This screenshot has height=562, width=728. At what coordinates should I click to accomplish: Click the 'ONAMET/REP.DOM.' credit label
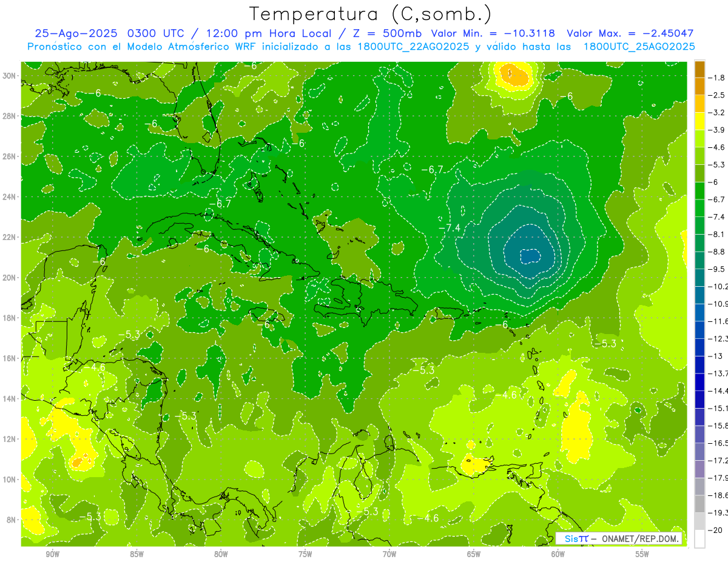click(640, 538)
